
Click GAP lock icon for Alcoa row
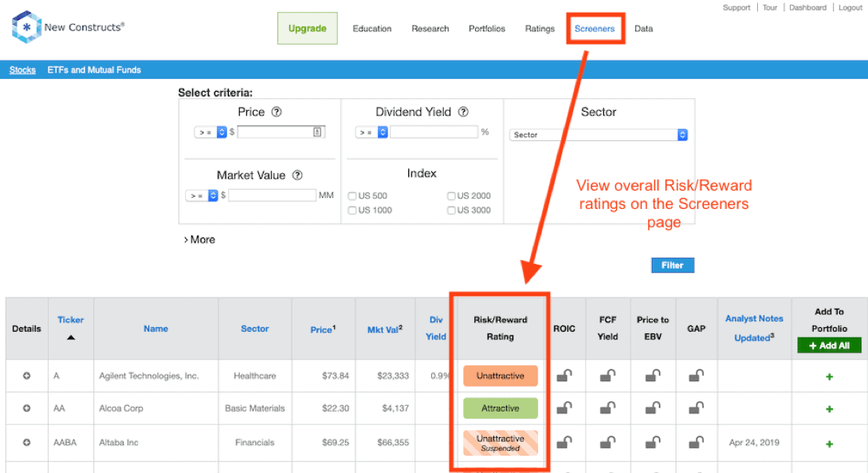pos(697,408)
